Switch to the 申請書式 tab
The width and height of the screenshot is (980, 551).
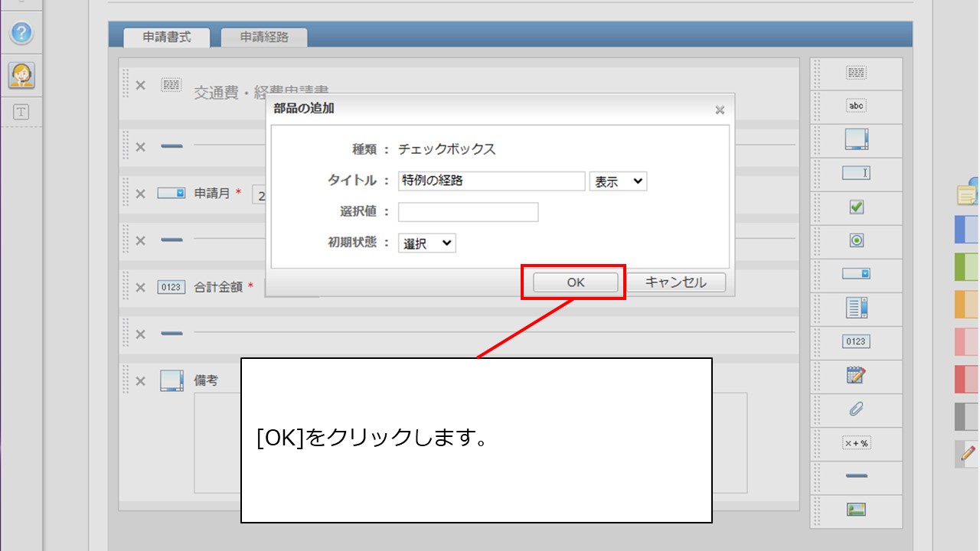click(167, 37)
